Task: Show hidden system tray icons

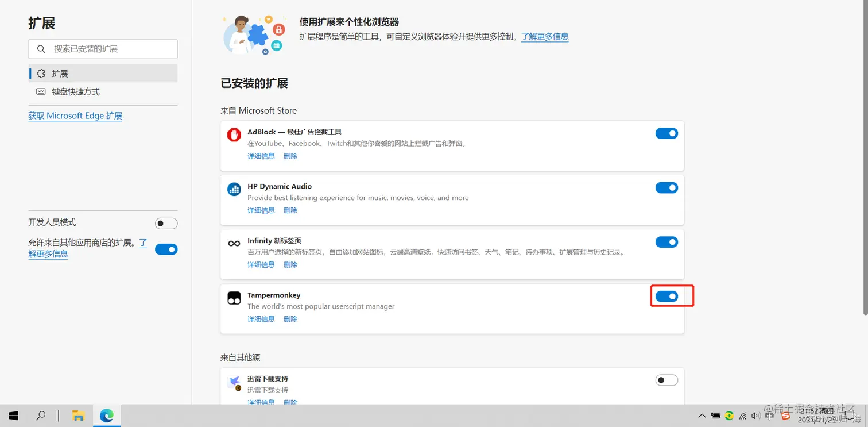Action: pyautogui.click(x=702, y=416)
